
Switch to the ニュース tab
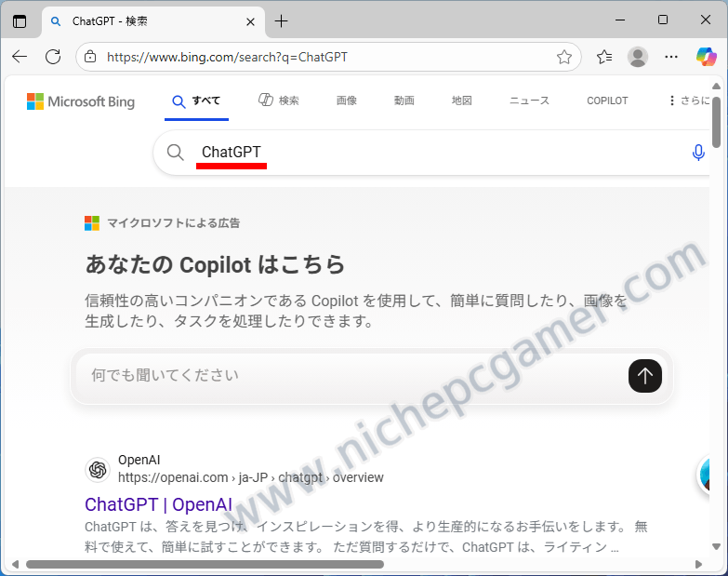(529, 100)
